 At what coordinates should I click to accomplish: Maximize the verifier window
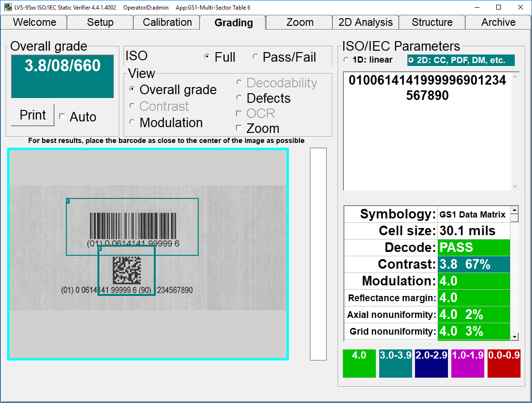pos(499,7)
